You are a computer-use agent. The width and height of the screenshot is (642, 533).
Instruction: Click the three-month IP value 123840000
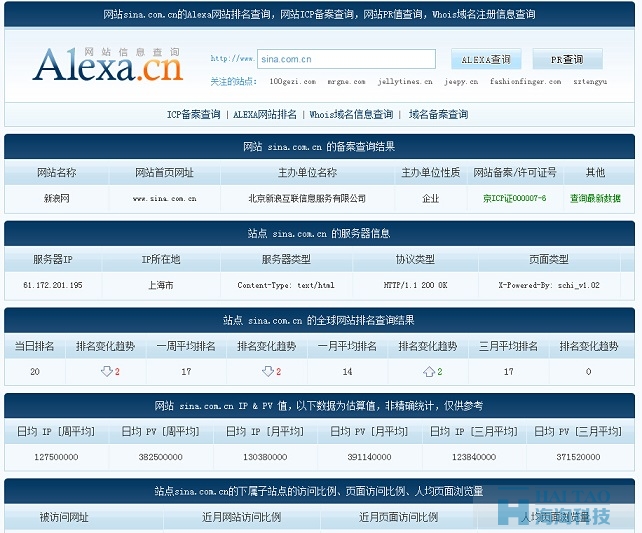[474, 457]
